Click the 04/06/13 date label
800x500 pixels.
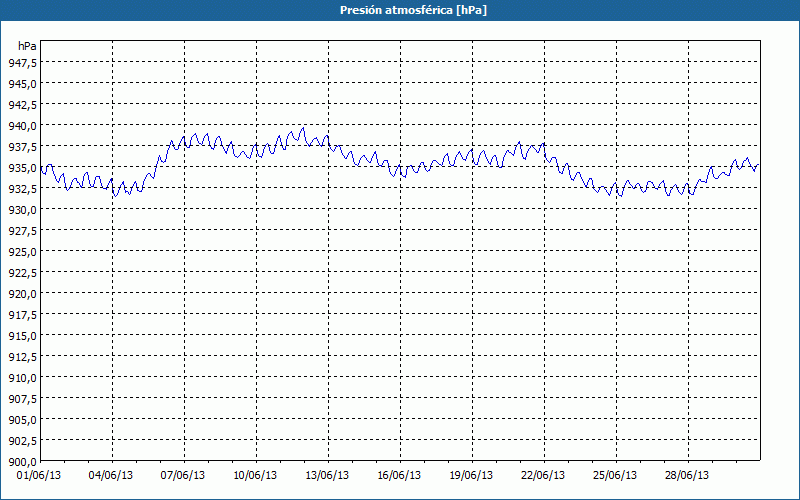(111, 475)
